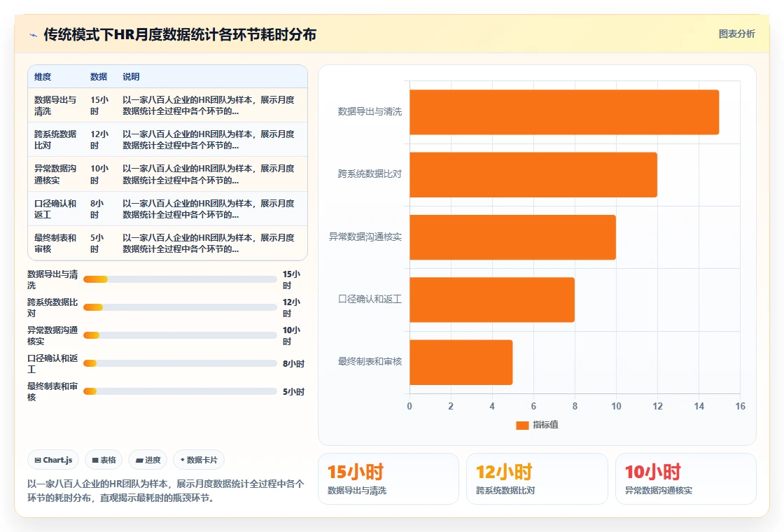Click chart axis label 异常数据沟通核实
The height and width of the screenshot is (532, 784).
pyautogui.click(x=365, y=237)
